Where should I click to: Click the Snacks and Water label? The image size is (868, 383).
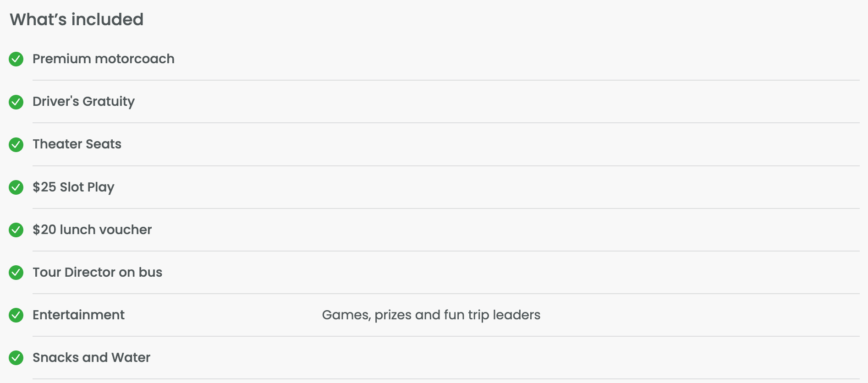coord(91,357)
